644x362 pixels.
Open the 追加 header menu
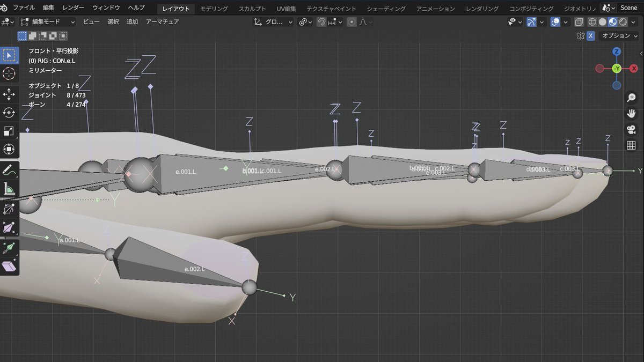tap(132, 22)
